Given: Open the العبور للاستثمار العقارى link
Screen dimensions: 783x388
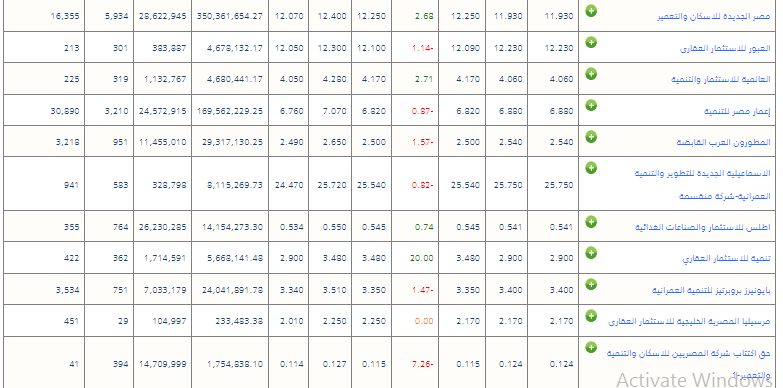Looking at the screenshot, I should point(725,48).
